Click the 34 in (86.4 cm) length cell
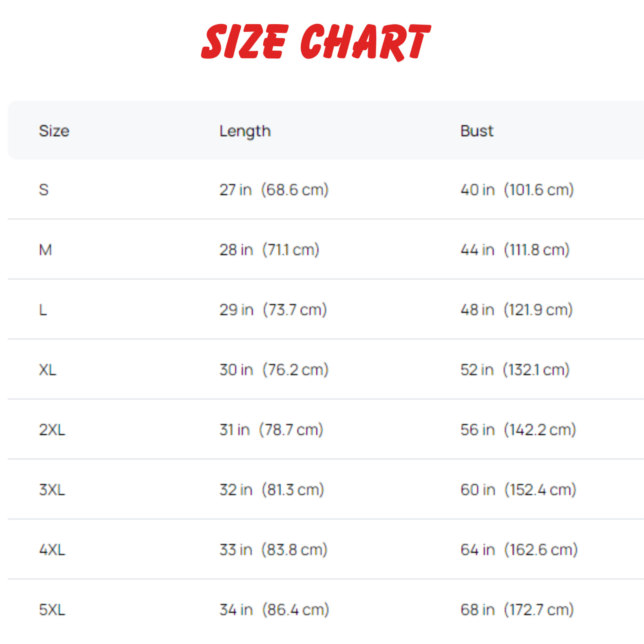 (x=274, y=610)
